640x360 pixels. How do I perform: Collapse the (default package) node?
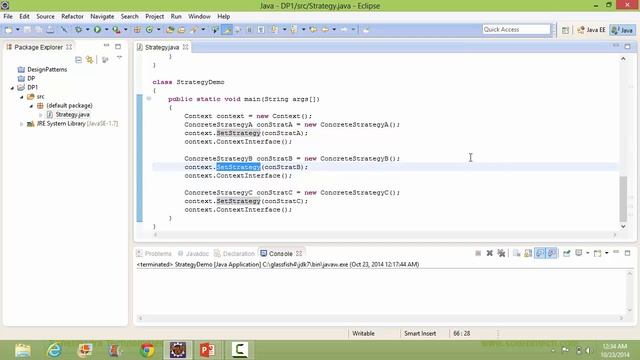click(31, 106)
